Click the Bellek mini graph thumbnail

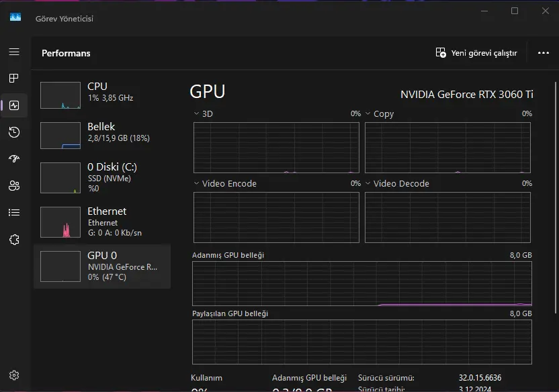pos(60,136)
